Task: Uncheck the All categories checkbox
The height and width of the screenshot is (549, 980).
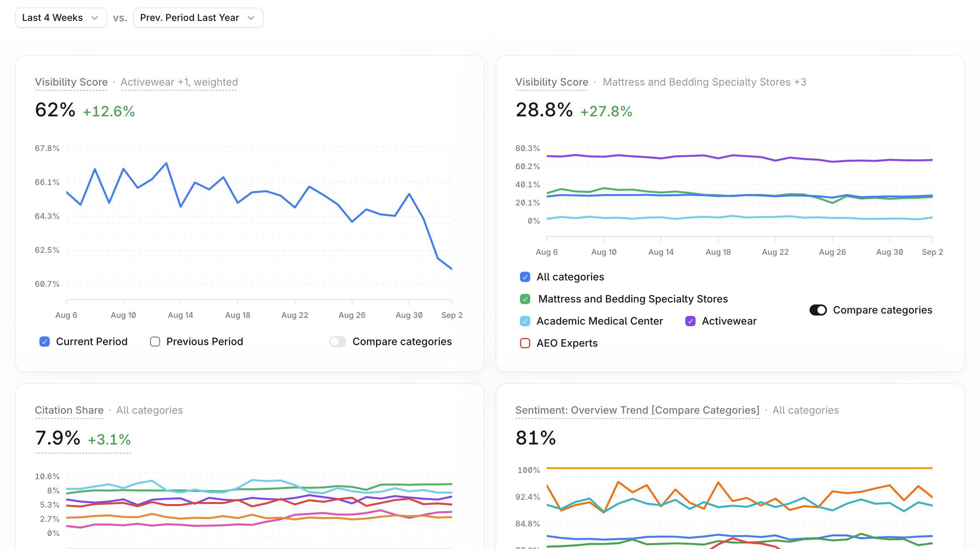Action: [x=525, y=277]
